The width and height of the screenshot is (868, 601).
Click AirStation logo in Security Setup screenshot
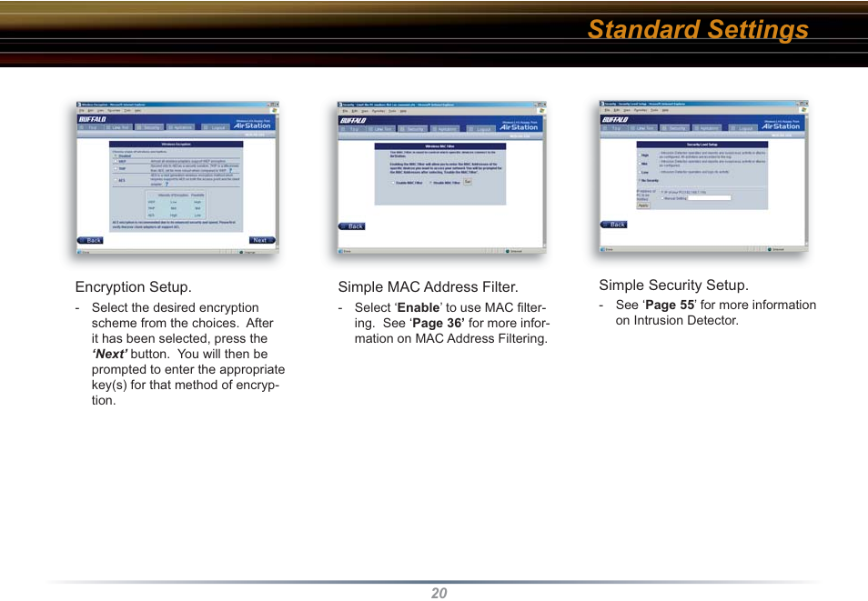coord(781,126)
